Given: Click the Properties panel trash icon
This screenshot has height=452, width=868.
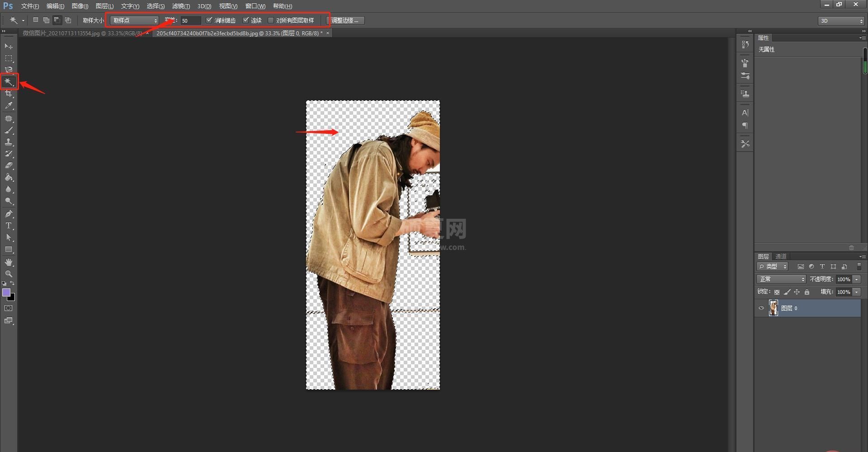Looking at the screenshot, I should 851,248.
